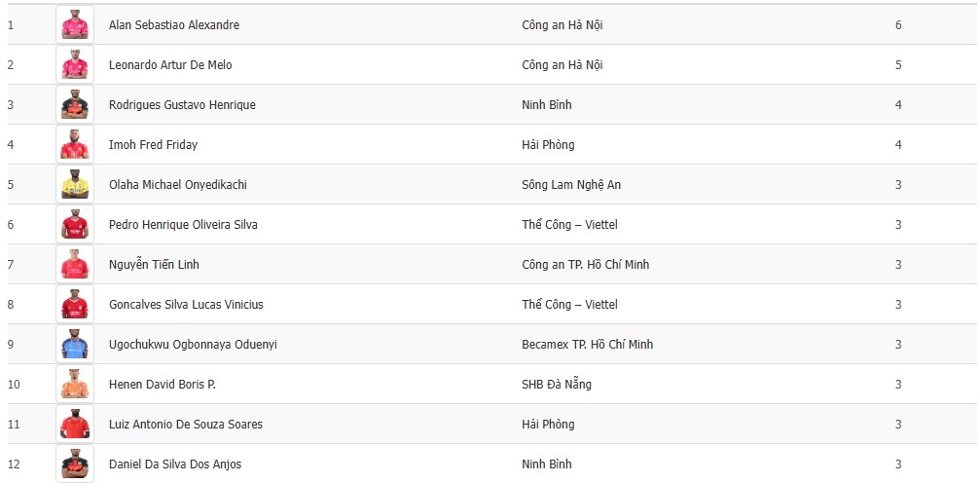Click Nguyễn Tiến Linh's player photo
Image resolution: width=980 pixels, height=483 pixels.
(x=75, y=264)
